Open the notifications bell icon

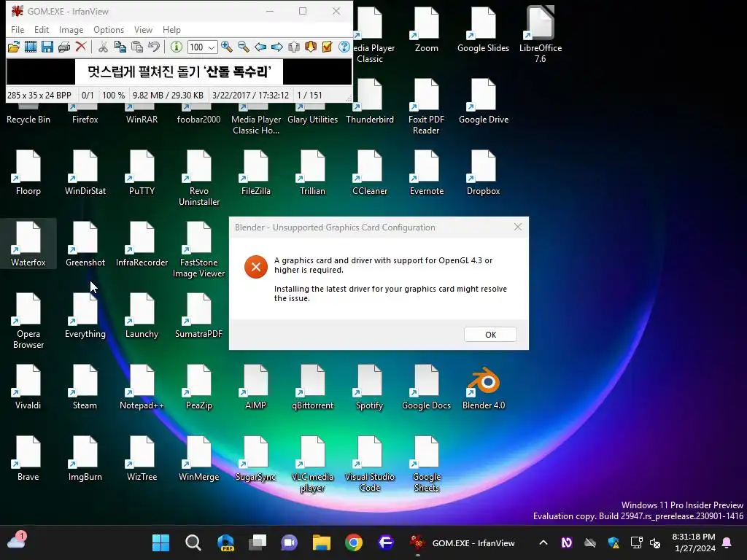[x=727, y=542]
